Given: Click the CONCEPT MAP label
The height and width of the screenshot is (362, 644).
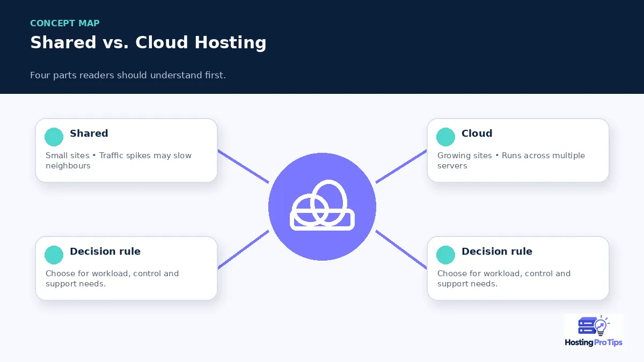Looking at the screenshot, I should (65, 23).
